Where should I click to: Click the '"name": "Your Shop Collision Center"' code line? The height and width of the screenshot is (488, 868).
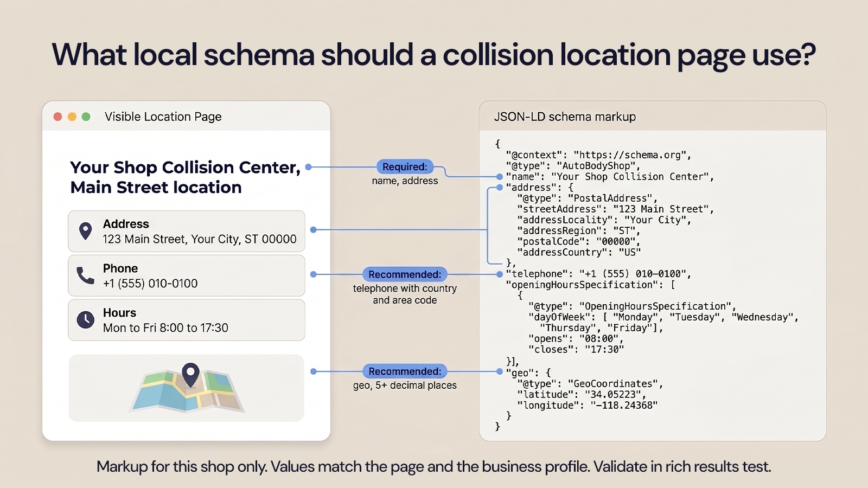click(x=610, y=177)
